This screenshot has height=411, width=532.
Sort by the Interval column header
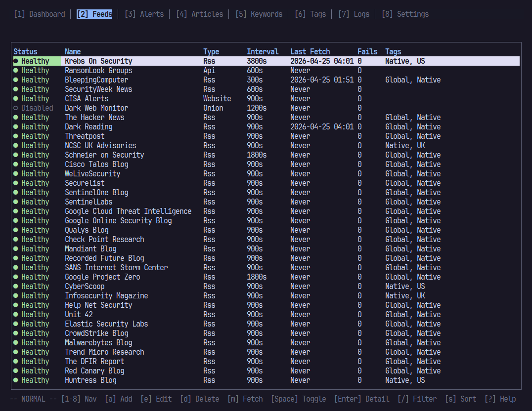[x=263, y=51]
